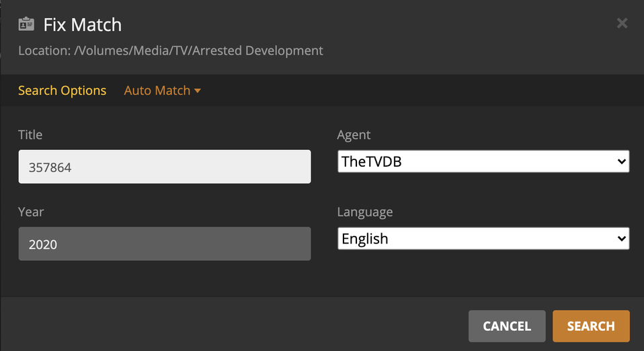The image size is (644, 351).
Task: Switch to the Search Options tab
Action: [x=62, y=90]
